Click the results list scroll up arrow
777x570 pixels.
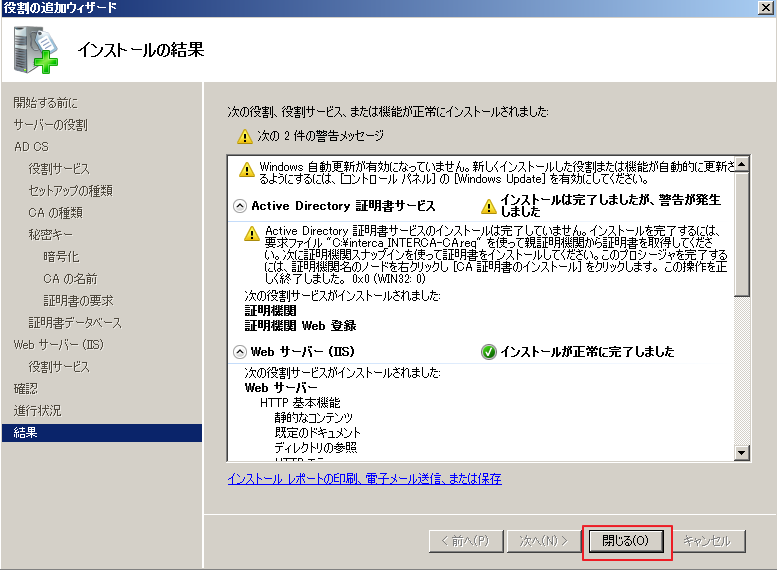[741, 164]
